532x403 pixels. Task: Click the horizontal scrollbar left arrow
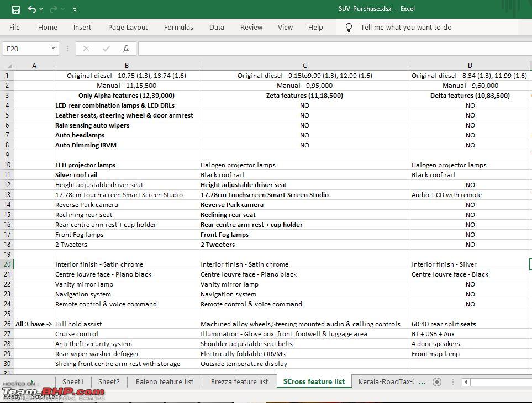point(466,382)
